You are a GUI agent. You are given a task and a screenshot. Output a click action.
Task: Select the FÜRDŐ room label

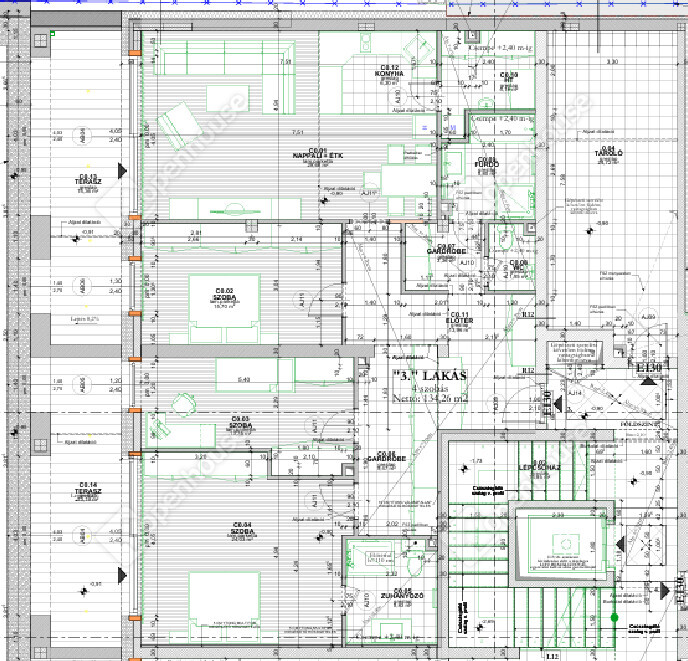pos(488,165)
